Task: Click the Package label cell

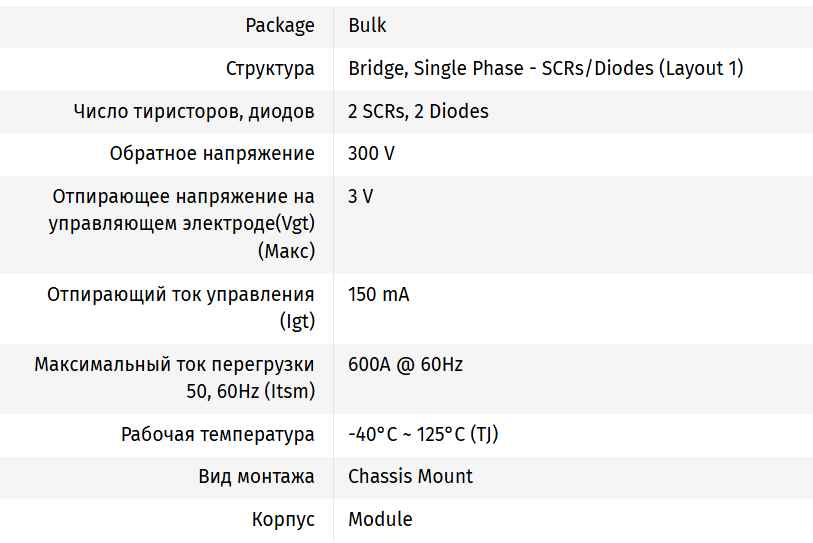Action: [x=279, y=26]
